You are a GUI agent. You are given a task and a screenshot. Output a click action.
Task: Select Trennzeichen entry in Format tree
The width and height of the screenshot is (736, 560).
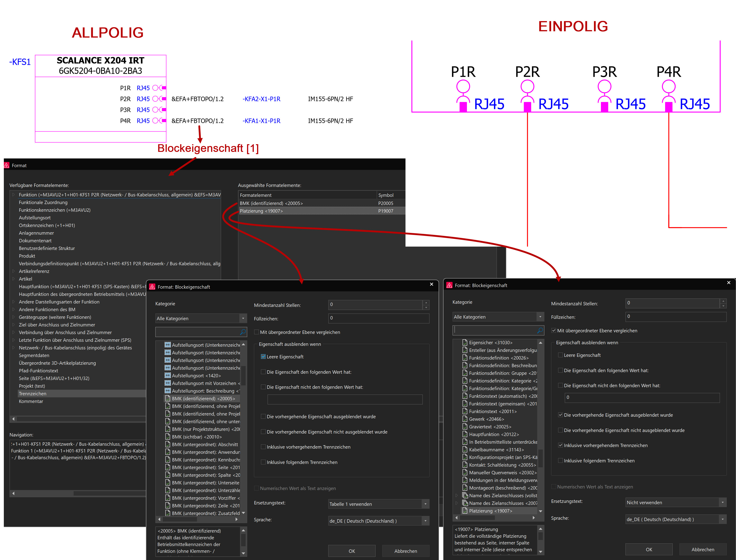[82, 394]
